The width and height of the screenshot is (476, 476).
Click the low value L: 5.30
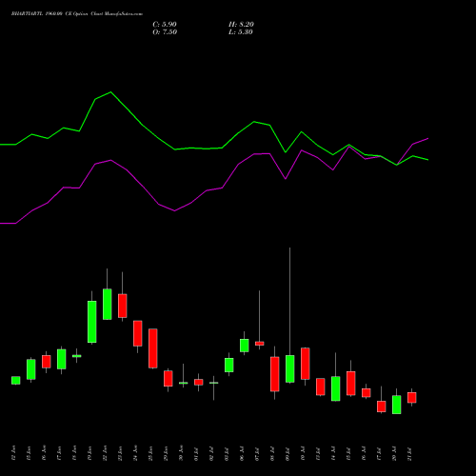(x=241, y=32)
